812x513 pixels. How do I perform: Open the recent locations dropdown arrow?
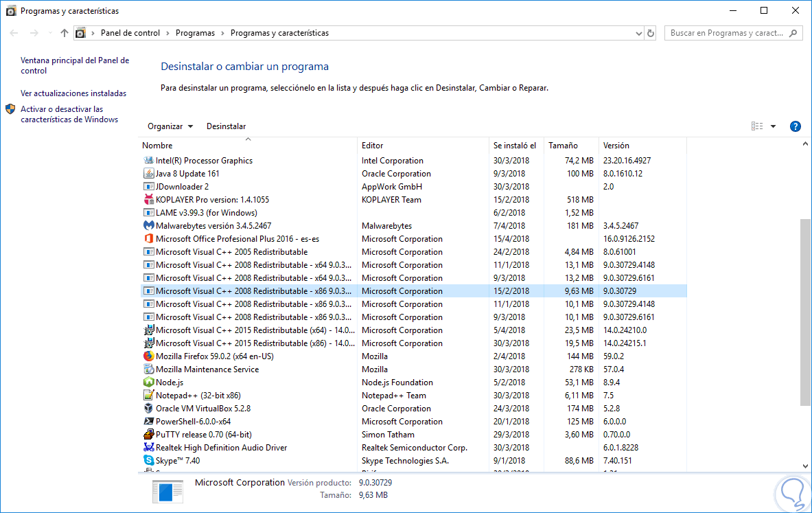(x=50, y=33)
